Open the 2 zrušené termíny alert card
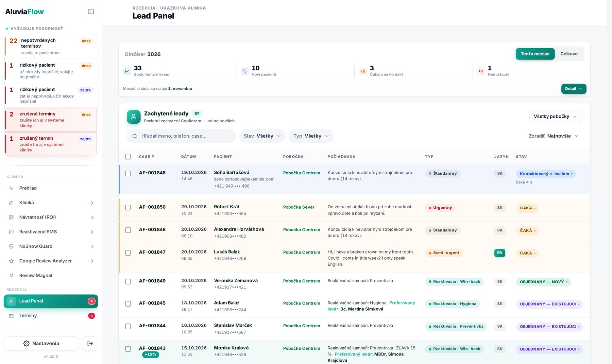 pyautogui.click(x=51, y=120)
